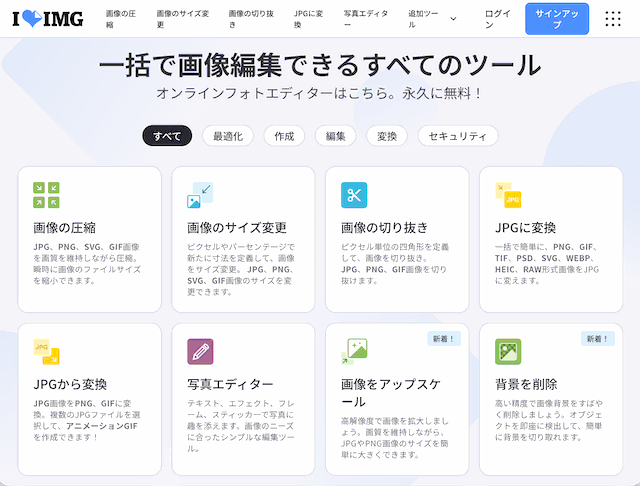640x486 pixels.
Task: Click the 新着！ badge on 背景を削除 card
Action: pos(598,339)
